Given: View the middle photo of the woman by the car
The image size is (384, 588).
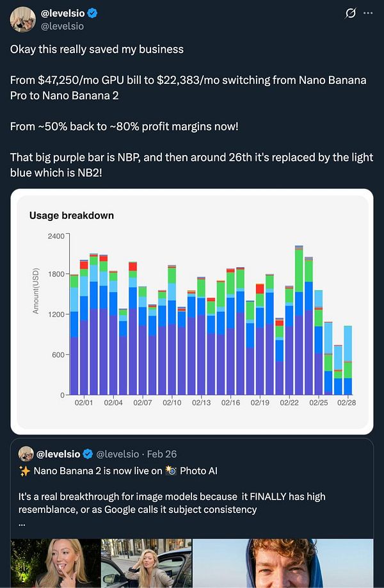Looking at the screenshot, I should 145,564.
